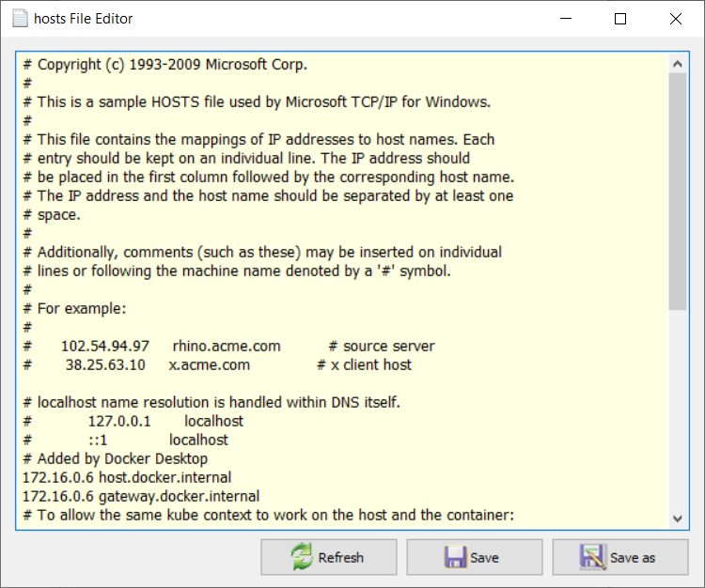This screenshot has width=705, height=588.
Task: Click the rhino.acme.com example text
Action: [225, 346]
